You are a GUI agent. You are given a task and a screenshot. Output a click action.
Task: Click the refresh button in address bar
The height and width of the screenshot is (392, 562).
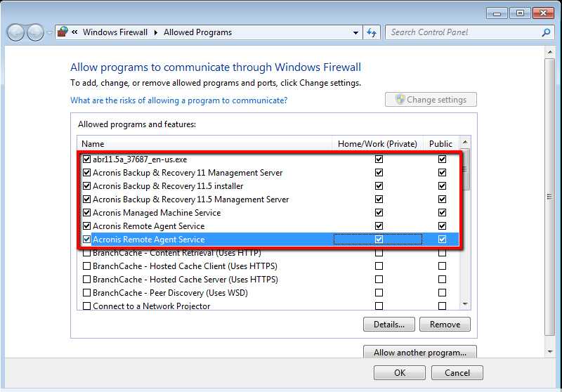pyautogui.click(x=372, y=32)
